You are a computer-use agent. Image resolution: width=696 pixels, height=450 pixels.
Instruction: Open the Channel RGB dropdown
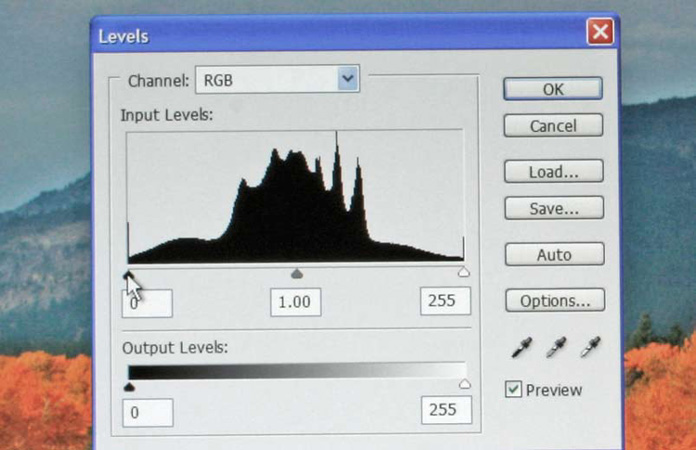tap(347, 79)
